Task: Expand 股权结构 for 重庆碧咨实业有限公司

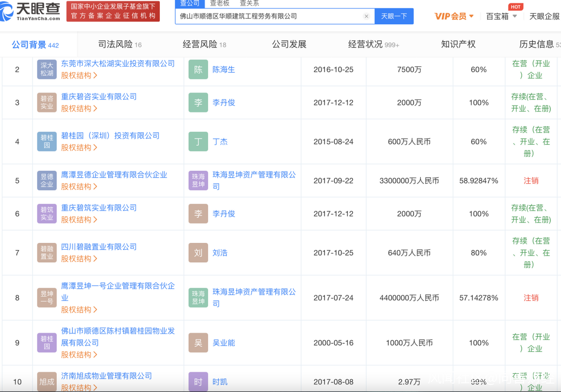Action: click(79, 108)
